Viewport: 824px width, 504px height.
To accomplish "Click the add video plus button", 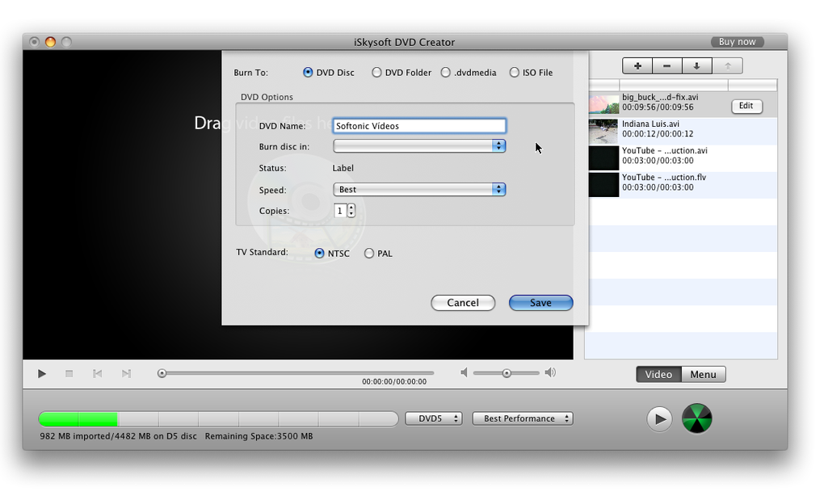I will point(637,66).
